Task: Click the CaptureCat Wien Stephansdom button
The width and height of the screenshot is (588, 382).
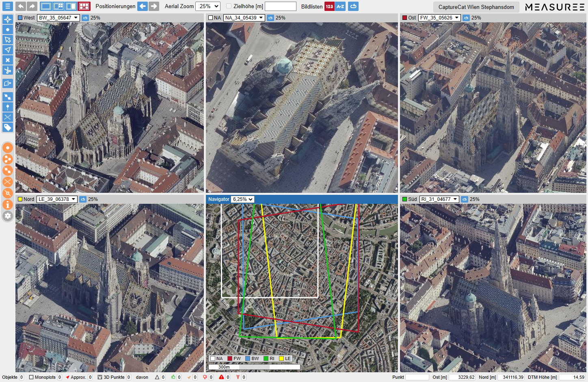Action: 476,7
